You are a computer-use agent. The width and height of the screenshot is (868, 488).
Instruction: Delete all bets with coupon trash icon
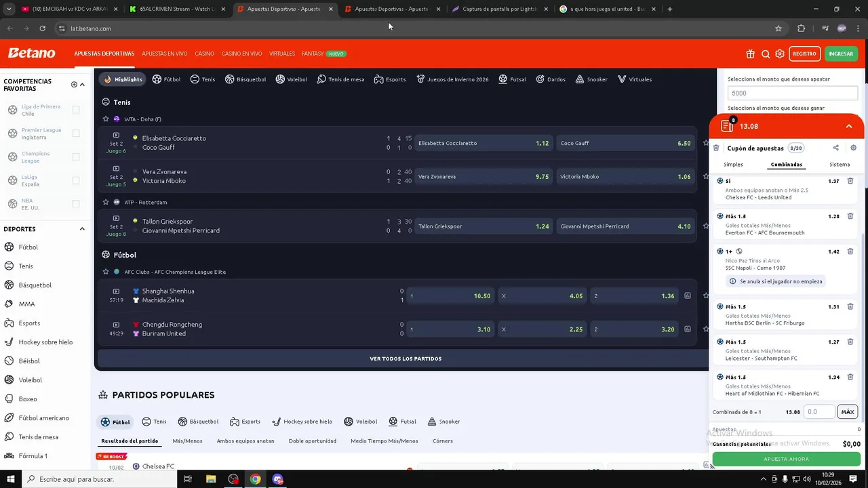tap(716, 148)
